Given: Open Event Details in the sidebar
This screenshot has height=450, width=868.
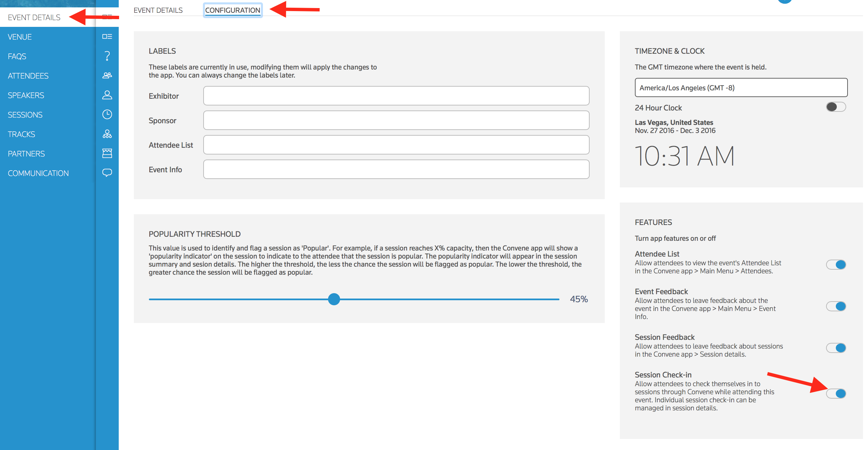Looking at the screenshot, I should pos(34,17).
